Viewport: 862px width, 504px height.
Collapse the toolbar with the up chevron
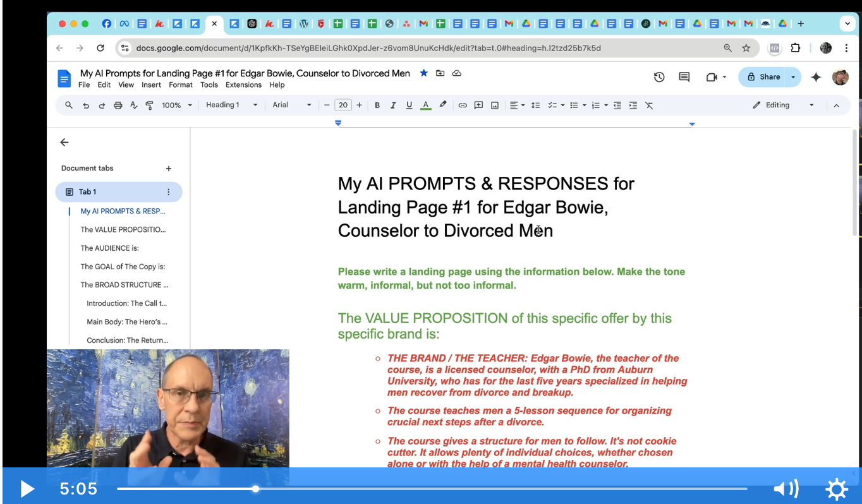[836, 105]
